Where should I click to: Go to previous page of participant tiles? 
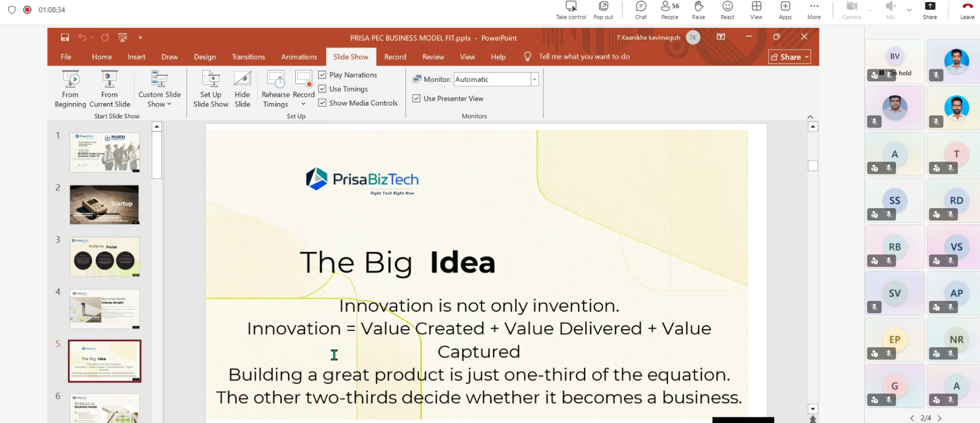912,418
